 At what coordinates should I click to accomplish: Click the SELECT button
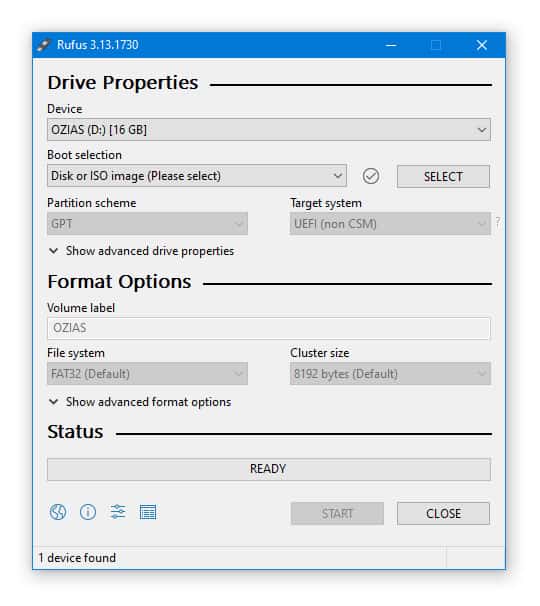click(443, 177)
